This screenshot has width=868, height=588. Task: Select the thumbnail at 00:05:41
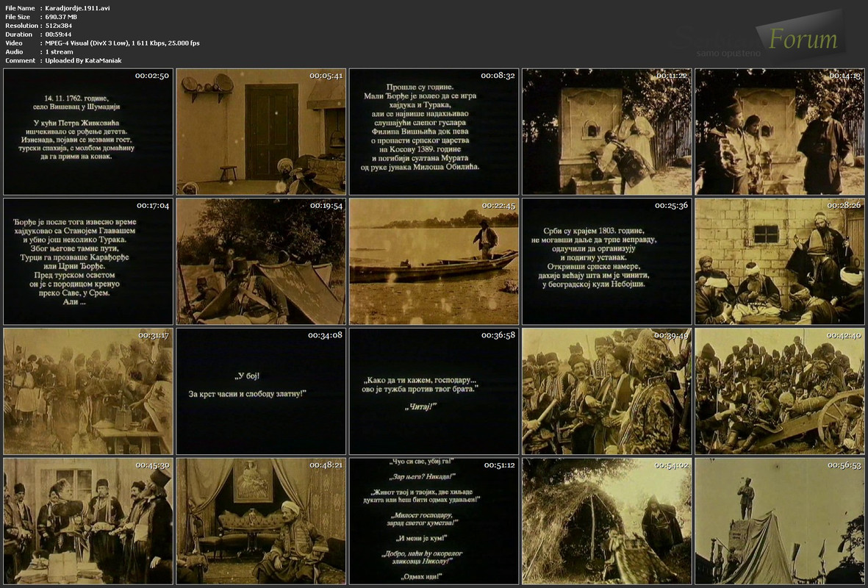(261, 132)
